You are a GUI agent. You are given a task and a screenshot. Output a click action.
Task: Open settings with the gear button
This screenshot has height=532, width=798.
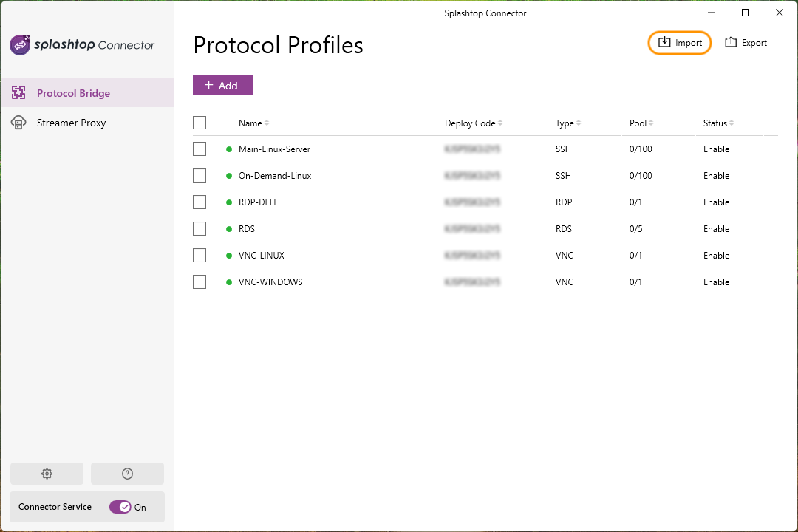point(47,474)
